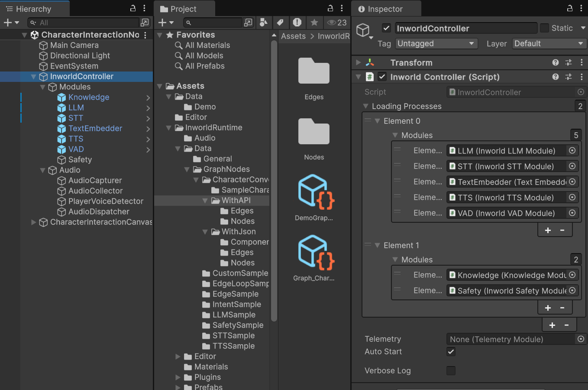The width and height of the screenshot is (588, 390).
Task: Click the object picker next to Telemetry field
Action: [x=581, y=339]
